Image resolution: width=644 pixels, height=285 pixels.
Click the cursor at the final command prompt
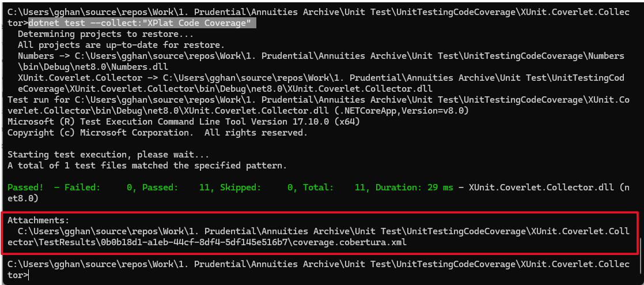[28, 275]
